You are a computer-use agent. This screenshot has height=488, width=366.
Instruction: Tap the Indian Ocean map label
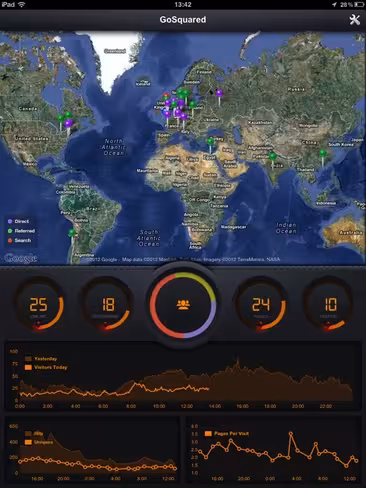click(x=286, y=228)
